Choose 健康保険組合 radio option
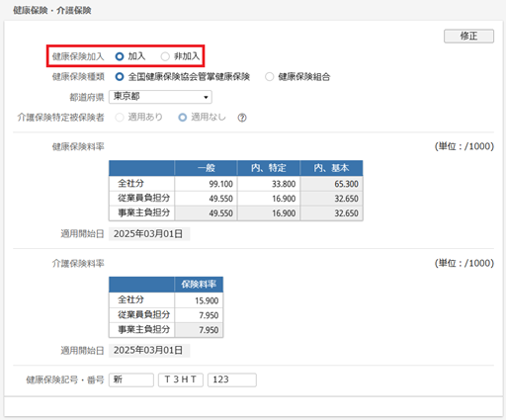This screenshot has width=506, height=420. (269, 77)
